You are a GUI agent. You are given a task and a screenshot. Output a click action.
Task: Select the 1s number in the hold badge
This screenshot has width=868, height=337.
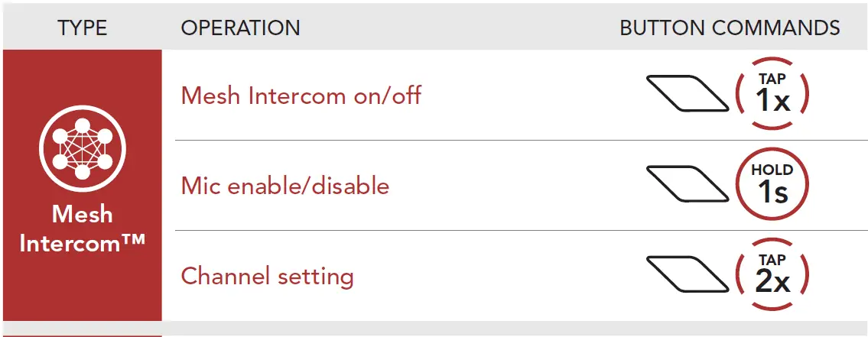[x=772, y=192]
